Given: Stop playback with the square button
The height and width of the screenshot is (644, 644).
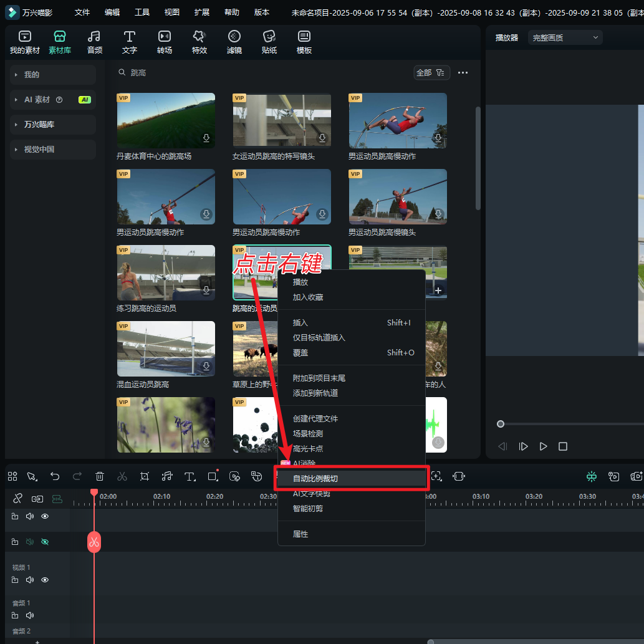Looking at the screenshot, I should 563,446.
